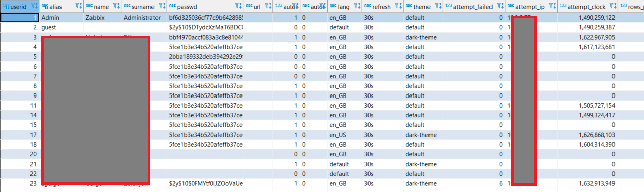Click attempt_clock value 1,505,727,154

[587, 105]
